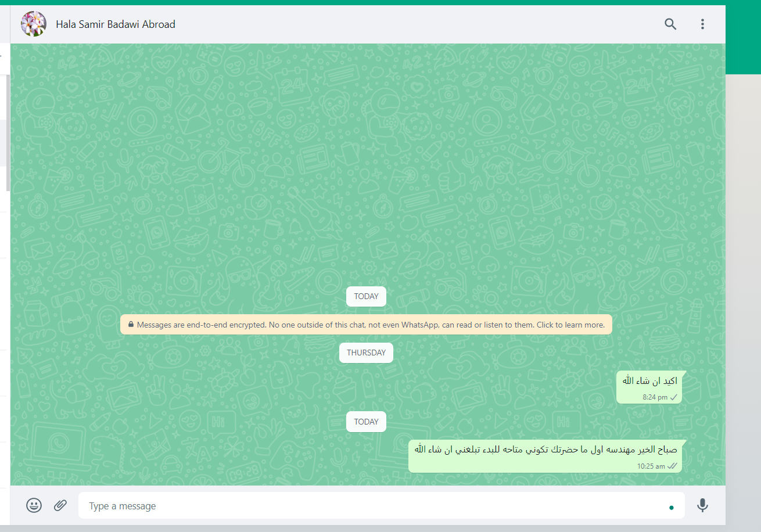This screenshot has width=761, height=532.
Task: Start voice recording with microphone icon
Action: click(702, 505)
